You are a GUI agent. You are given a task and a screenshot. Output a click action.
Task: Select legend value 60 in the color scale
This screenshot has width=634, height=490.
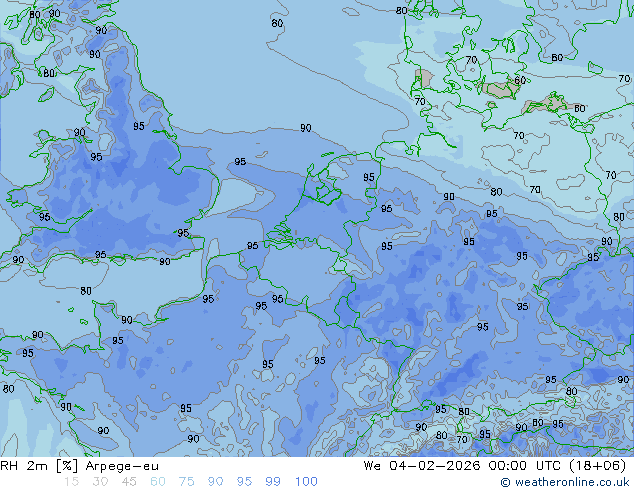tap(158, 482)
